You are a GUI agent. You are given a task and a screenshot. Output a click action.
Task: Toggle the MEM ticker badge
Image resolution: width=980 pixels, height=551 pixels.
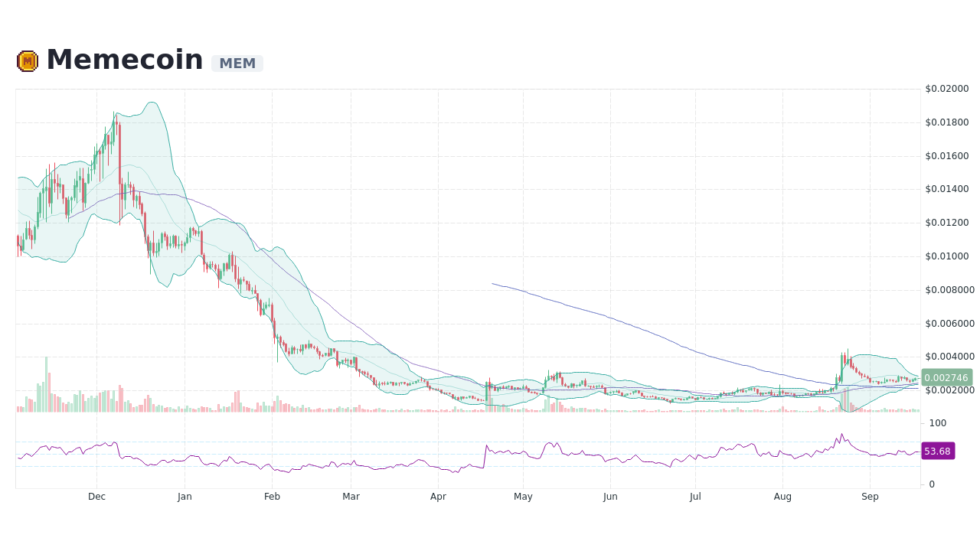point(237,64)
